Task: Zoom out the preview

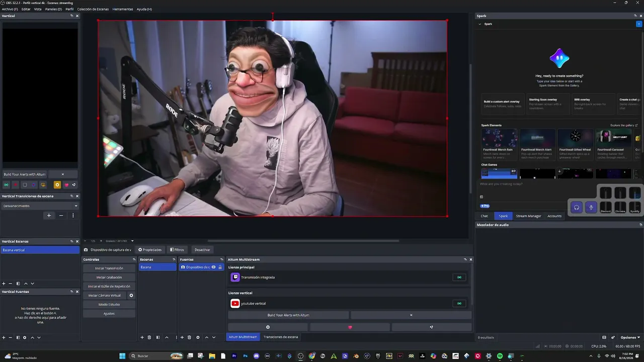Action: pyautogui.click(x=86, y=241)
